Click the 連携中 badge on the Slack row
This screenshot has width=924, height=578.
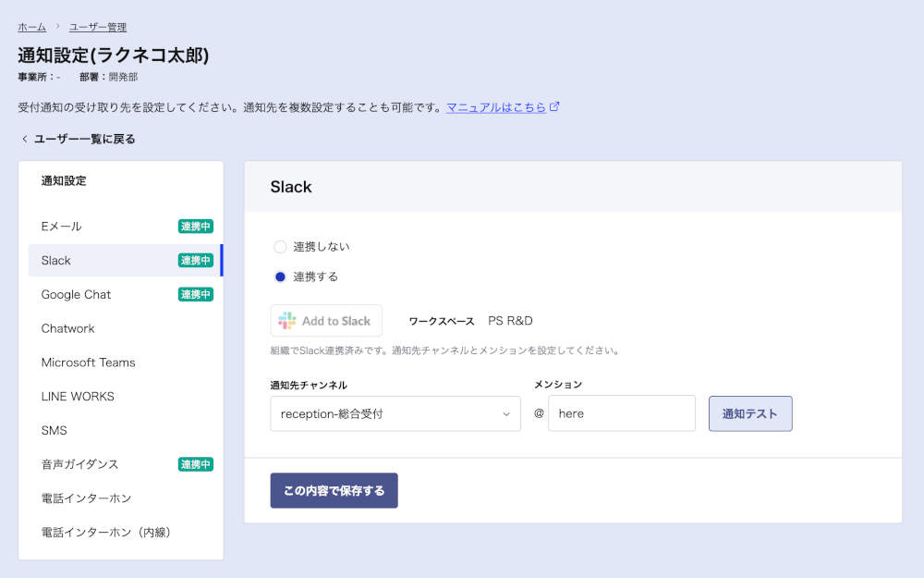196,261
